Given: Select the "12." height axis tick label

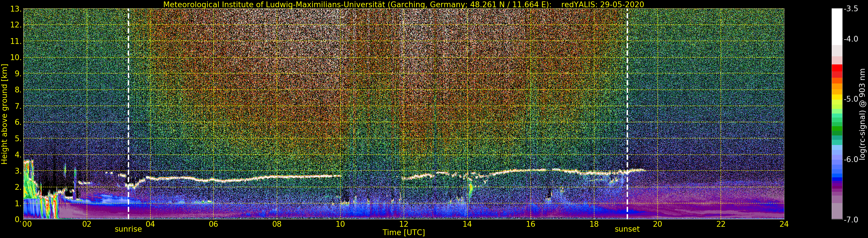Looking at the screenshot, I should click(x=16, y=25).
